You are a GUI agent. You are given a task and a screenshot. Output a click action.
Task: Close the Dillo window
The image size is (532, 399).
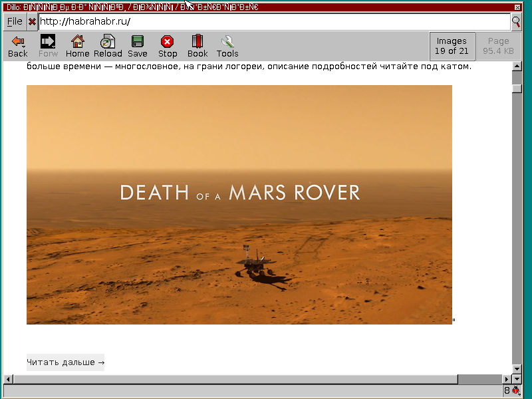tap(517, 7)
